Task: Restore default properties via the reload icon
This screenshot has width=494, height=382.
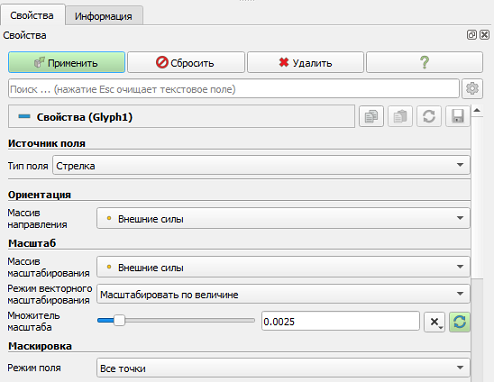Action: click(x=429, y=116)
